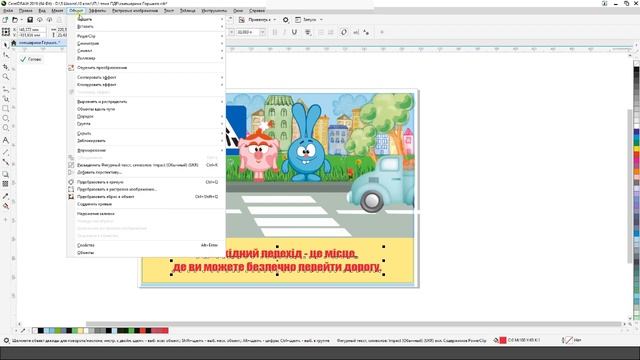Viewport: 640px width, 360px height.
Task: Open the text alignment dropdown
Action: (x=308, y=32)
